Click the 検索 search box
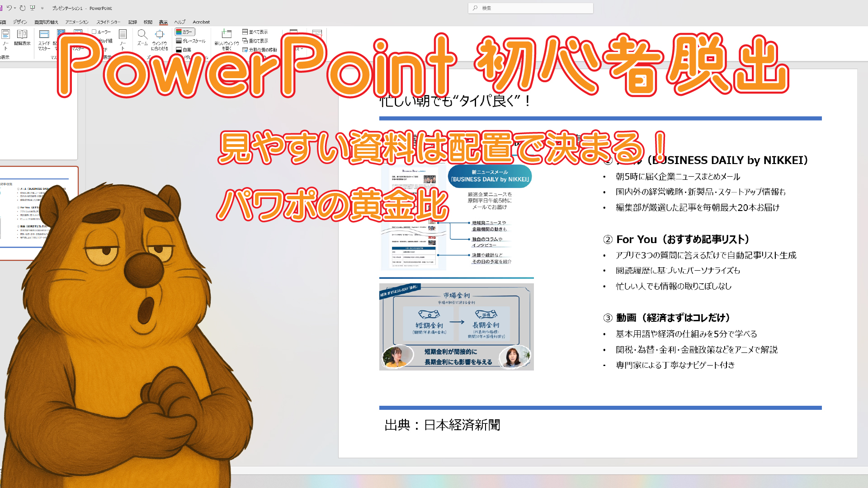The image size is (868, 488). (x=531, y=8)
